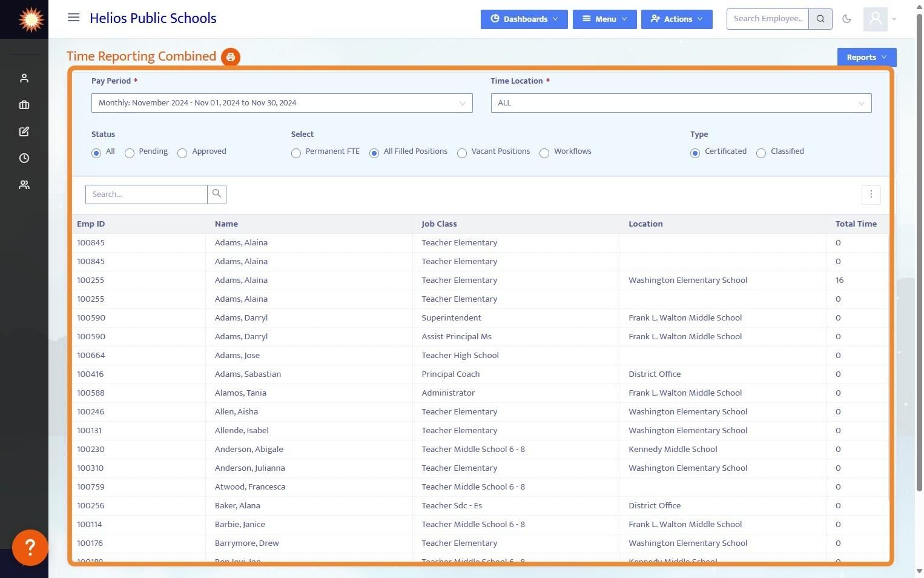Click the Teacher Sdc - Es cell

pos(452,506)
